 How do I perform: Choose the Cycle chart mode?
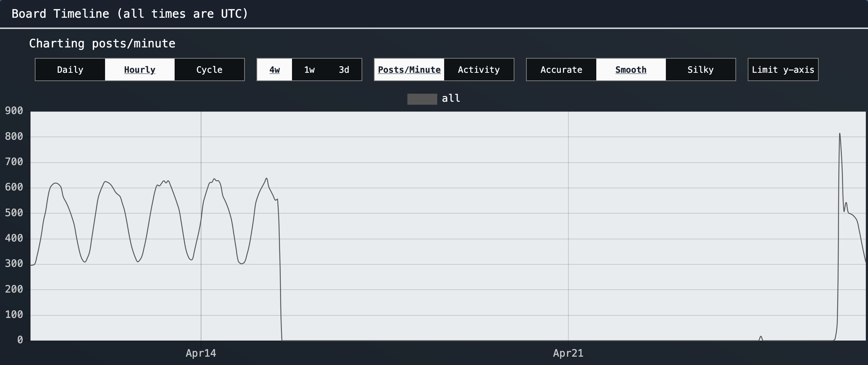coord(209,70)
